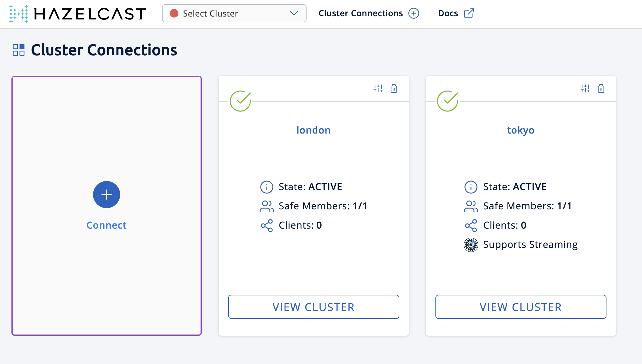Image resolution: width=642 pixels, height=364 pixels.
Task: Click the State info icon on london card
Action: (x=266, y=187)
